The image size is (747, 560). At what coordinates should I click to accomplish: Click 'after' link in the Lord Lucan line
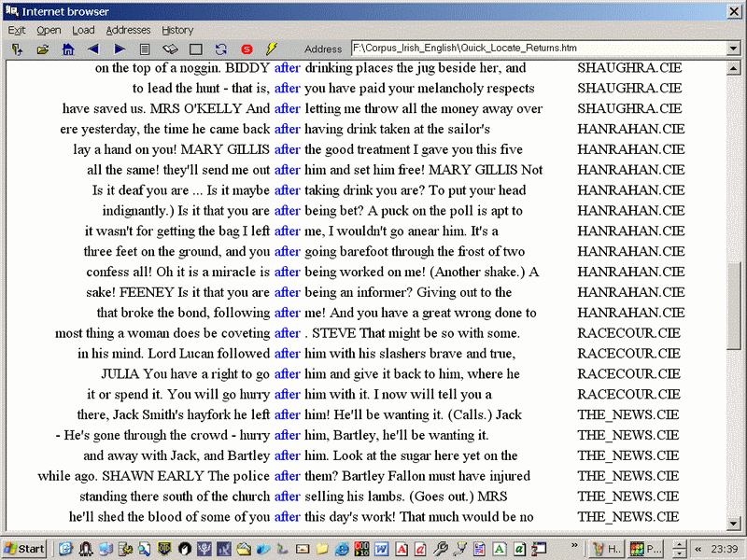point(287,354)
